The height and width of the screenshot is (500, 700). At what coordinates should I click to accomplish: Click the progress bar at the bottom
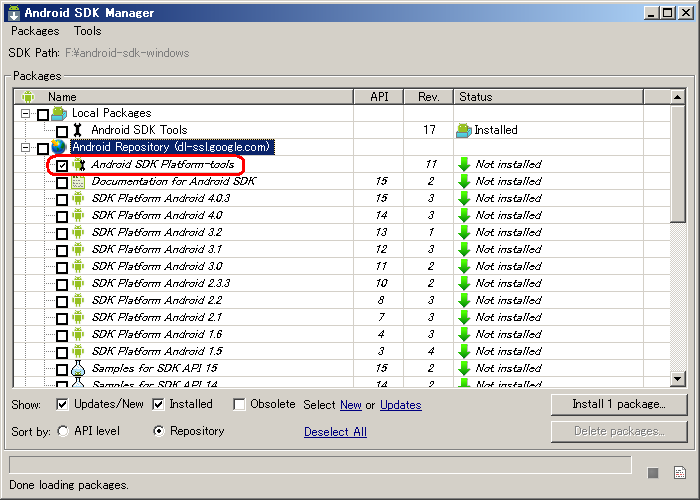point(320,465)
